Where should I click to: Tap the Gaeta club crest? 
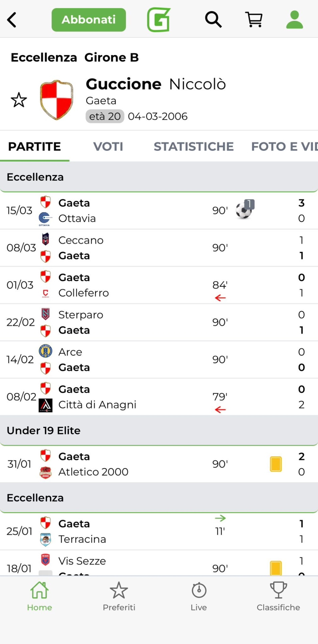[x=56, y=100]
